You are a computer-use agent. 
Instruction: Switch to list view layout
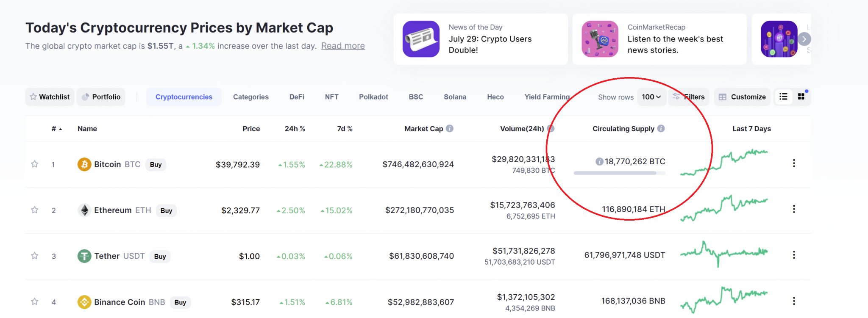click(783, 97)
